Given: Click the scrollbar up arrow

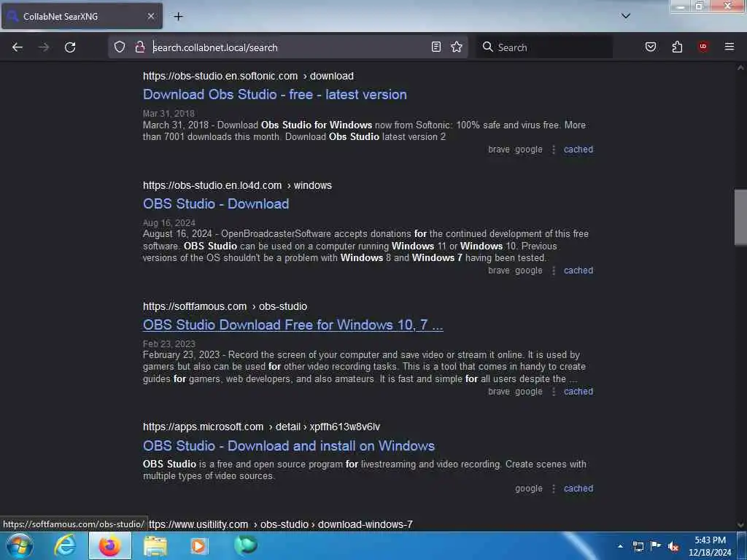Looking at the screenshot, I should coord(740,68).
